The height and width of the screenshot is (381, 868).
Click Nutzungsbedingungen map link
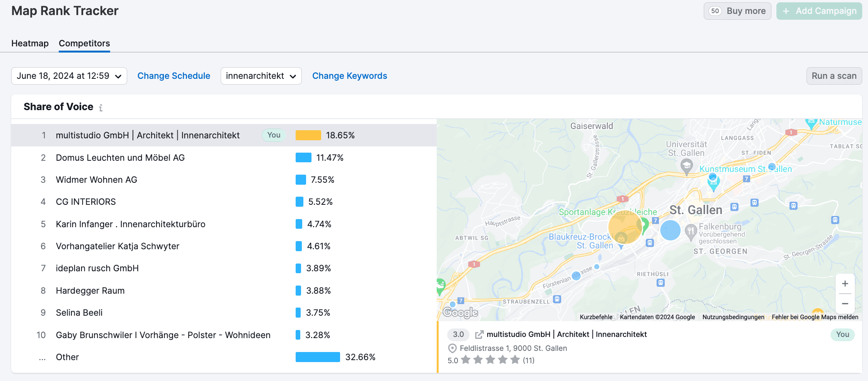[733, 317]
